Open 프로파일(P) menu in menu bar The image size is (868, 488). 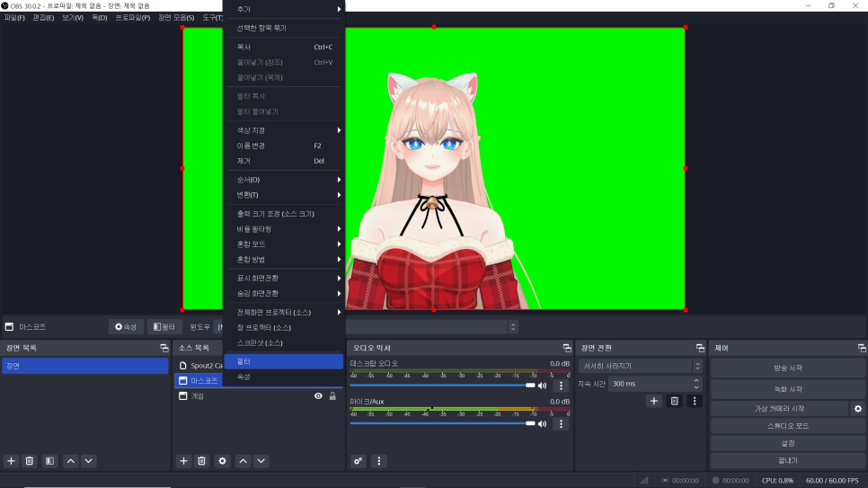pyautogui.click(x=133, y=18)
